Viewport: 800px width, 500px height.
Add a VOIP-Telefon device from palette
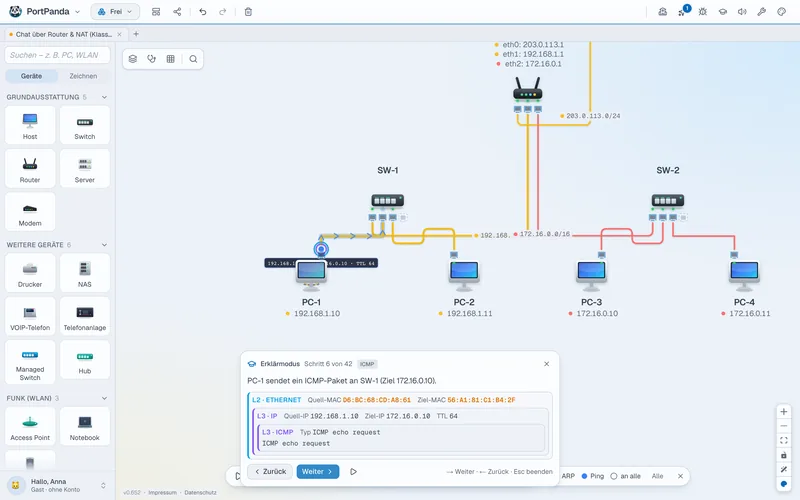tap(30, 317)
